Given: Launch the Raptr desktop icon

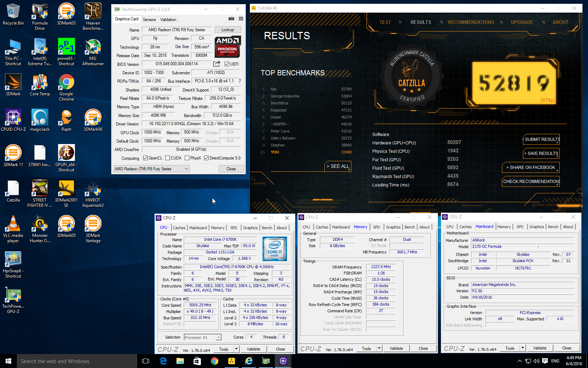Looking at the screenshot, I should point(66,120).
